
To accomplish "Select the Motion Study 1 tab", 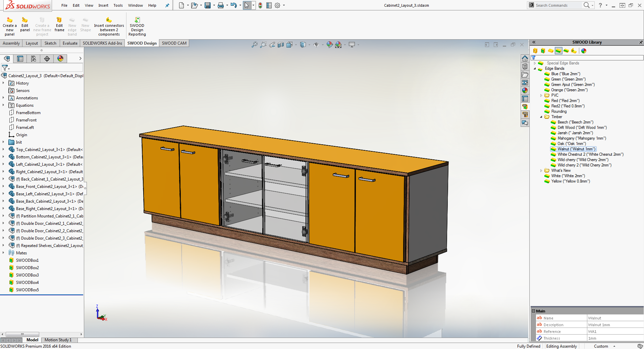I will tap(58, 340).
